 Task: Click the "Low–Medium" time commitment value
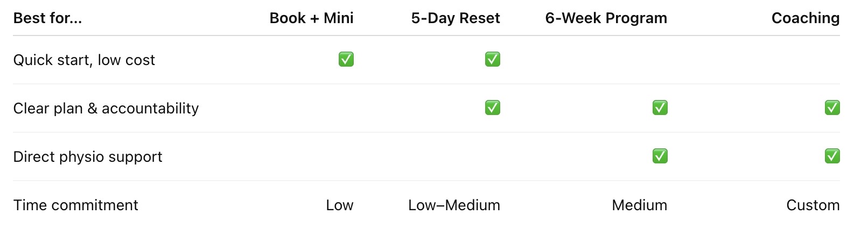[x=454, y=205]
